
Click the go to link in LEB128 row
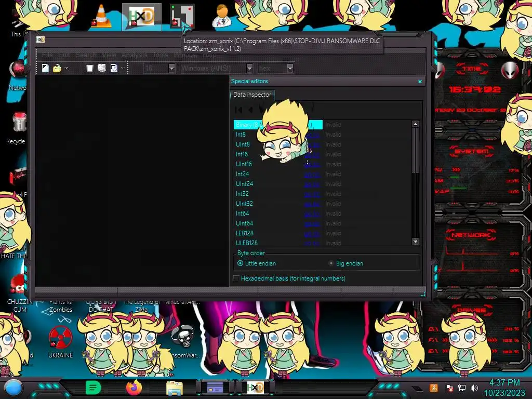312,233
